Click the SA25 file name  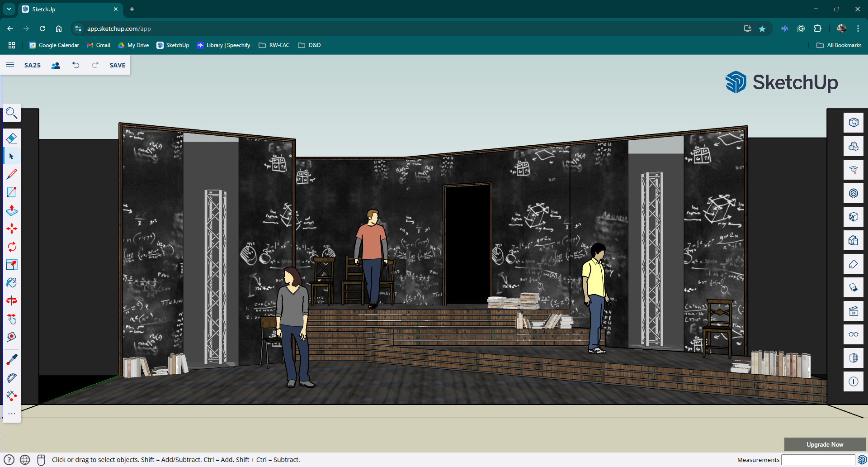33,65
